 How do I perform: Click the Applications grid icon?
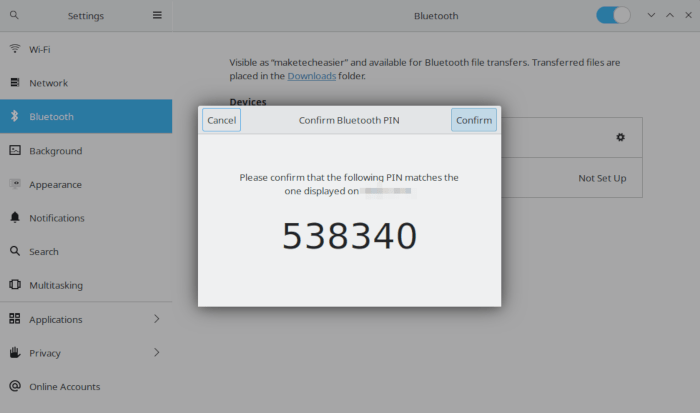[15, 318]
